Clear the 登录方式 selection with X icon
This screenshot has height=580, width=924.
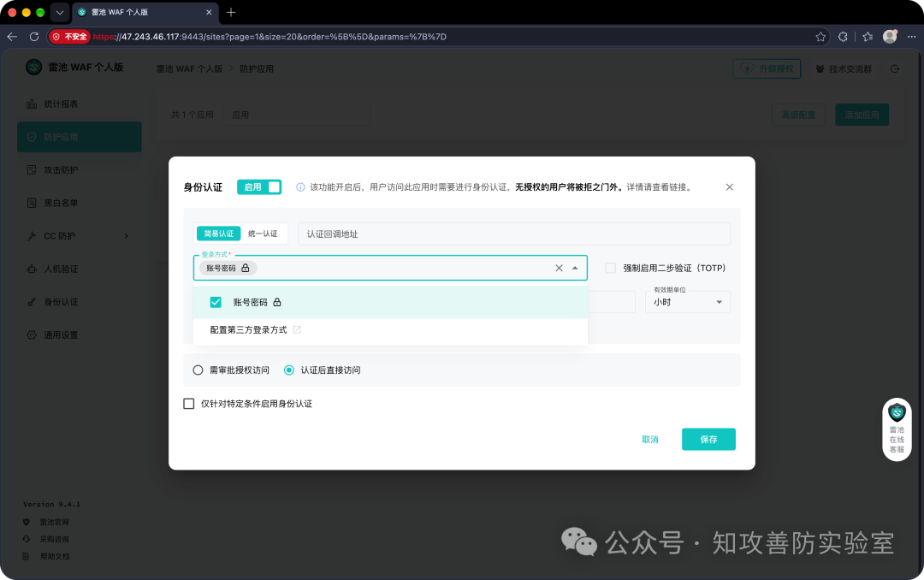(x=559, y=269)
